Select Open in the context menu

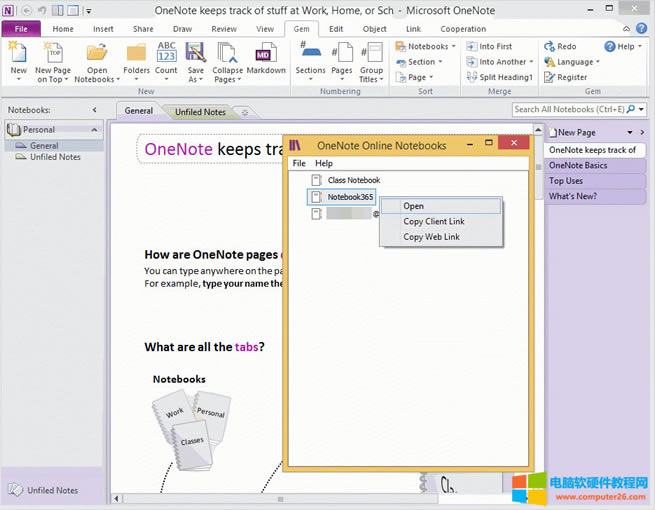pyautogui.click(x=414, y=206)
